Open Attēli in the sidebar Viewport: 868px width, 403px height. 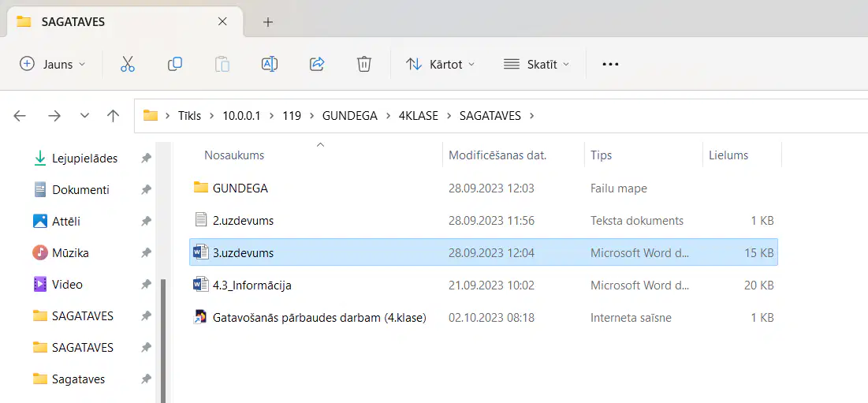coord(66,222)
